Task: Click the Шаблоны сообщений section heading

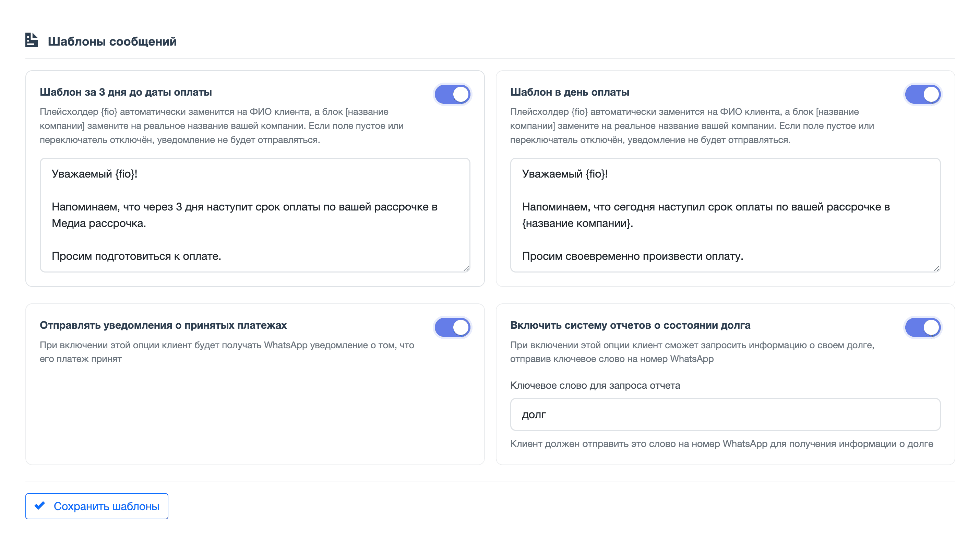Action: [112, 41]
